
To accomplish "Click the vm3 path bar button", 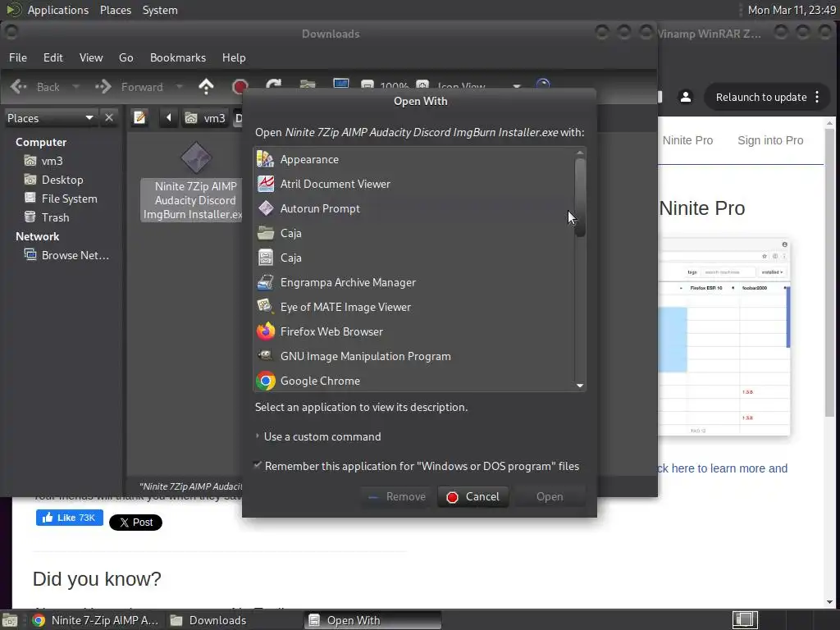I will (206, 118).
